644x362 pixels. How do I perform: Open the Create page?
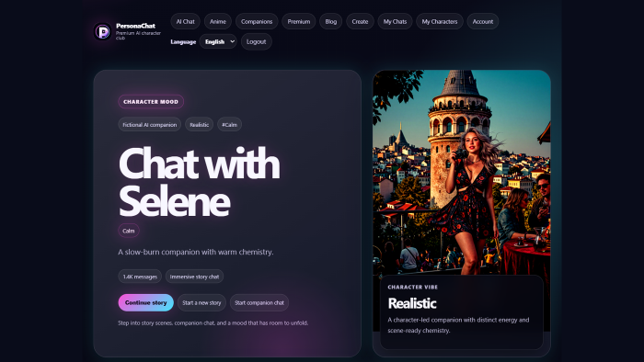pos(360,21)
